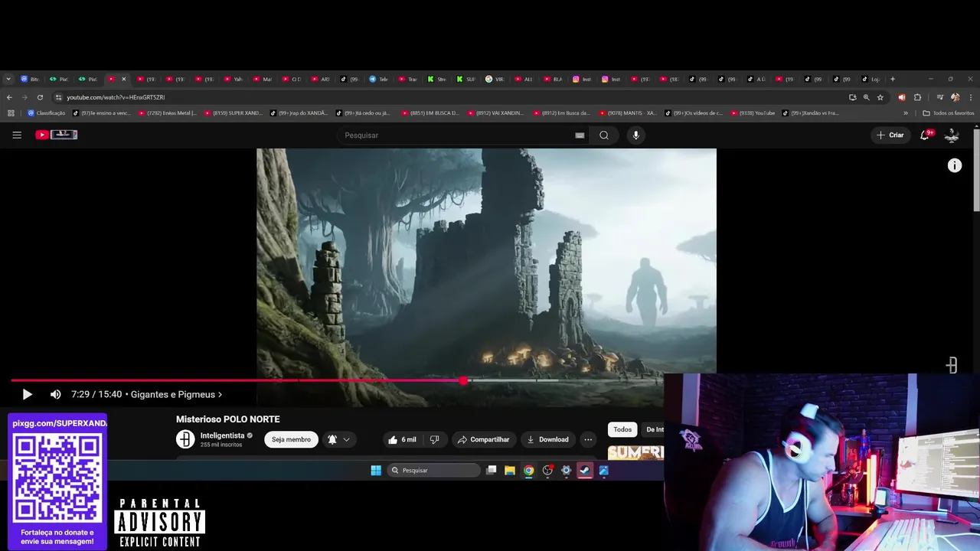Open Inteligentista channel avatar
The image size is (980, 551).
185,439
